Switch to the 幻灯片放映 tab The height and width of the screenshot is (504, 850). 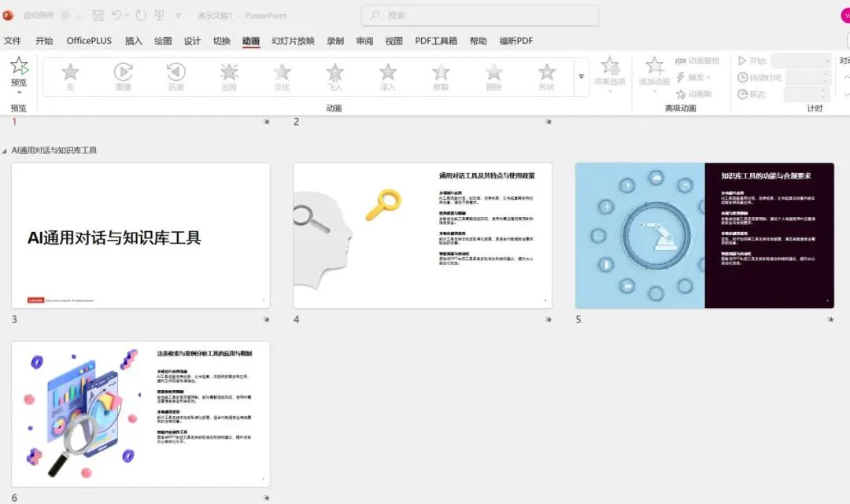pos(293,41)
